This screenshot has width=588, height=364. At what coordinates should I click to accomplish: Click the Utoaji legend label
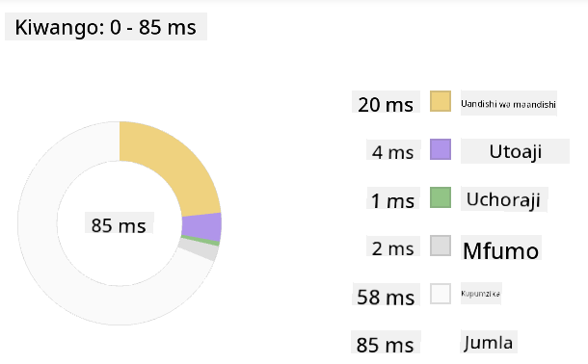coord(515,151)
